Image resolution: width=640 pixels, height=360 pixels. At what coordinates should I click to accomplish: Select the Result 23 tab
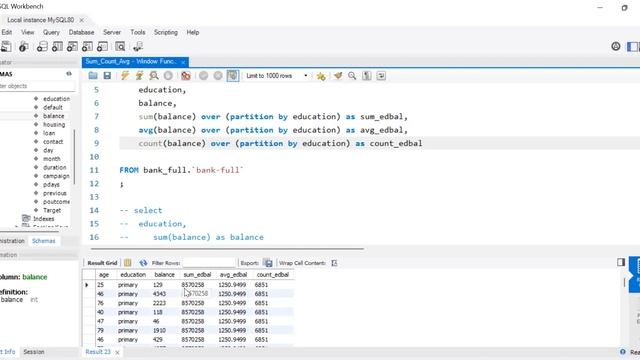[x=98, y=351]
